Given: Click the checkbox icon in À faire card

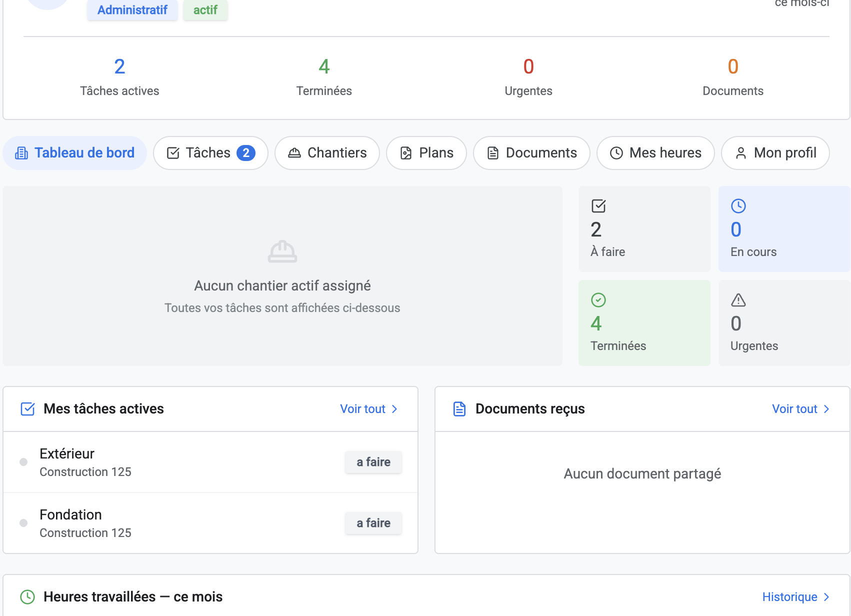Looking at the screenshot, I should 598,206.
